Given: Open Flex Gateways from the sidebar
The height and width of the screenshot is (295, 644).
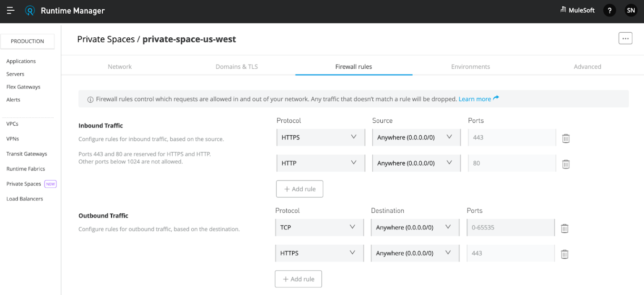Looking at the screenshot, I should click(x=23, y=87).
